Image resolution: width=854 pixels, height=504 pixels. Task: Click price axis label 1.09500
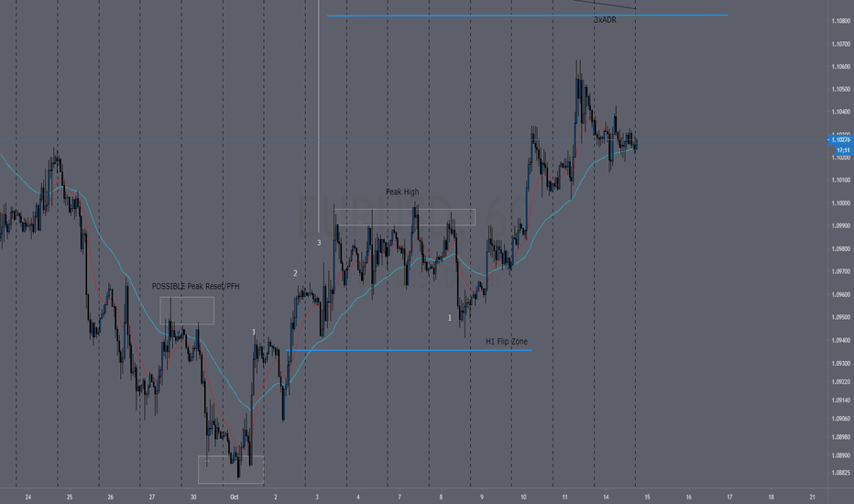(841, 317)
